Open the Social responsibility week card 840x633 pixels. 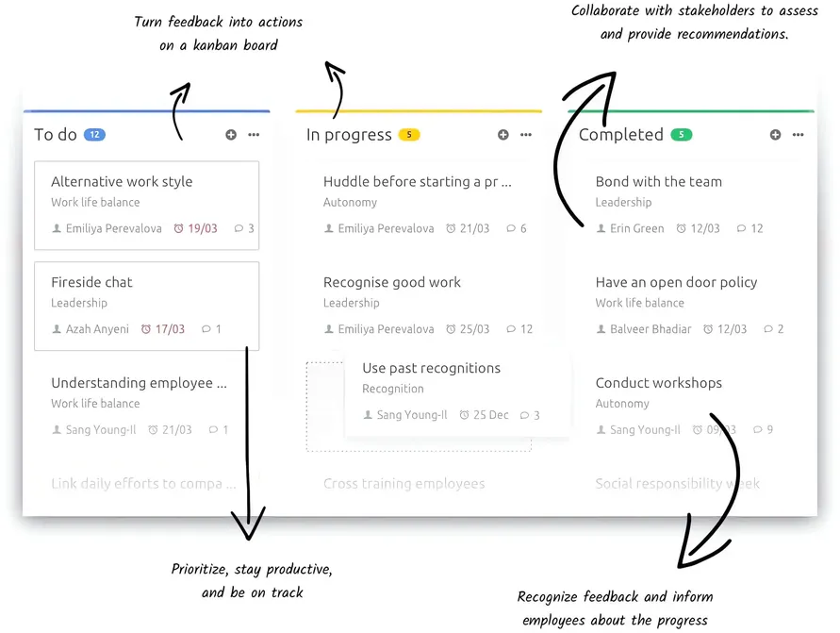(x=677, y=483)
